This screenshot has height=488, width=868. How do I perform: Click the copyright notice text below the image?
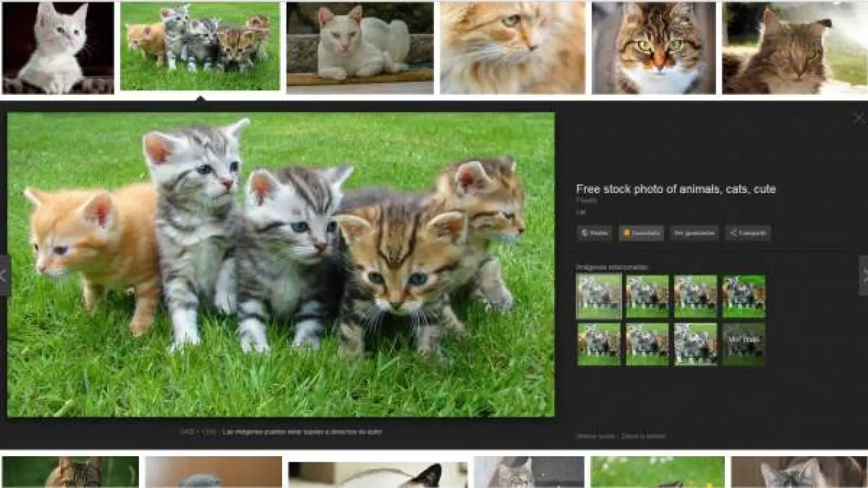coord(300,432)
